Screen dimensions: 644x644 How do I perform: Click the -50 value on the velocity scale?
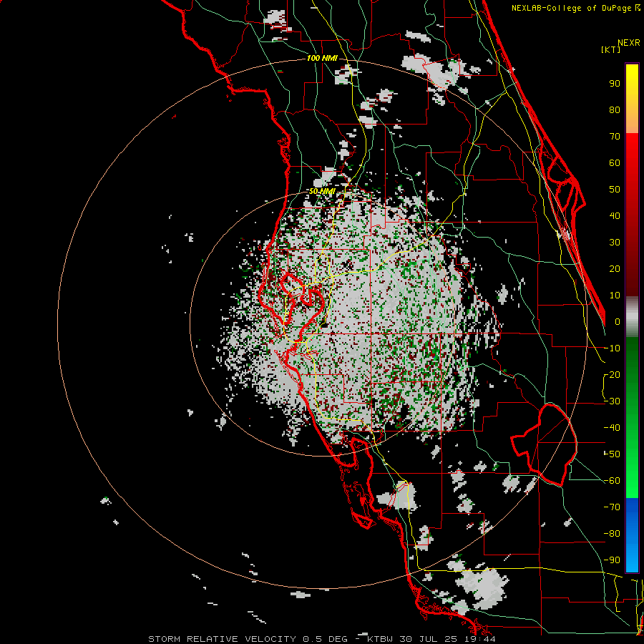[612, 454]
